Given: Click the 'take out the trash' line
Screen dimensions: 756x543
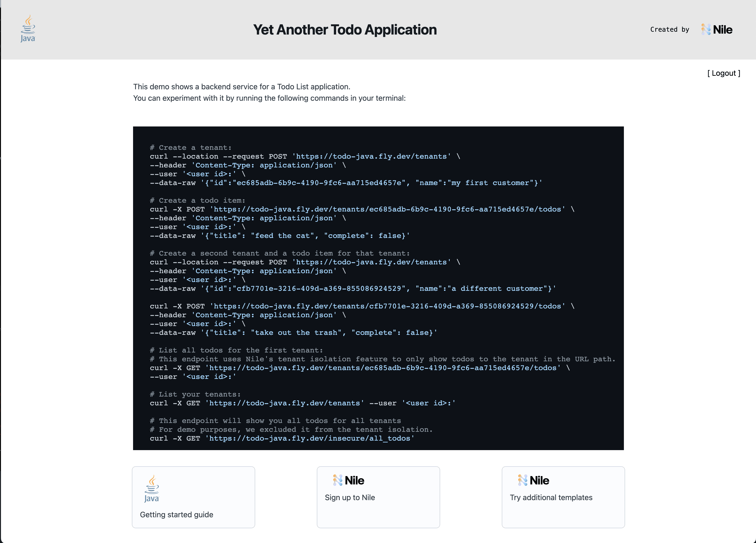Looking at the screenshot, I should tap(293, 332).
